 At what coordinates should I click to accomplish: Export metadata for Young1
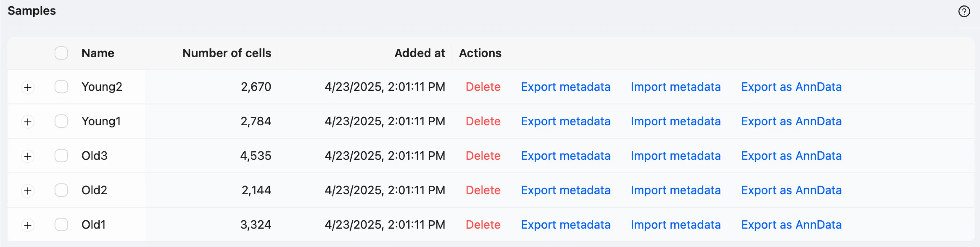[x=565, y=121]
